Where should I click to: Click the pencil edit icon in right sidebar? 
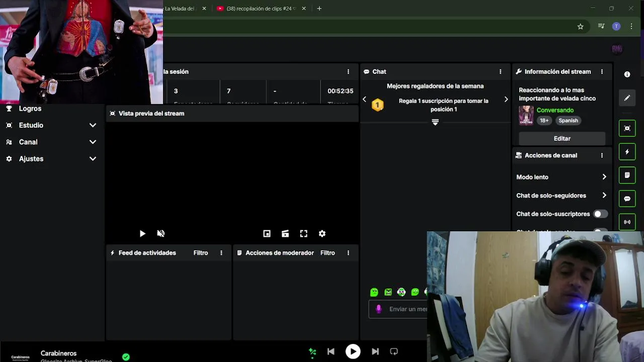click(x=627, y=98)
